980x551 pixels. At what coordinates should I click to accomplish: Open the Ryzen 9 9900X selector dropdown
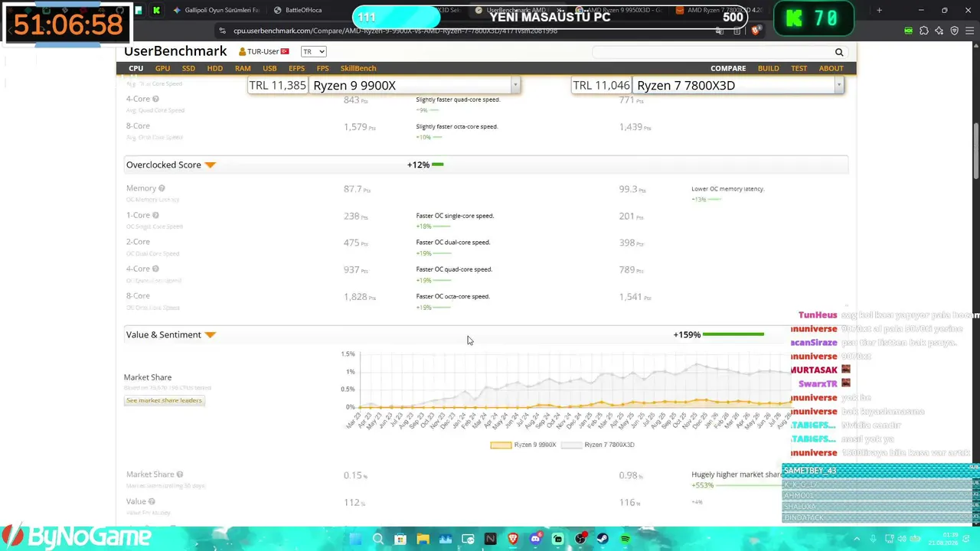515,85
